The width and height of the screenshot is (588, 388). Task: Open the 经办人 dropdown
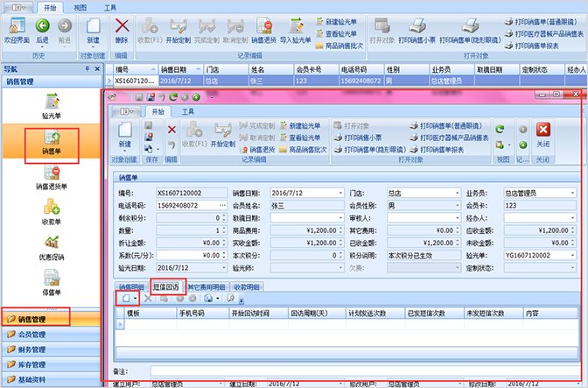pos(572,218)
